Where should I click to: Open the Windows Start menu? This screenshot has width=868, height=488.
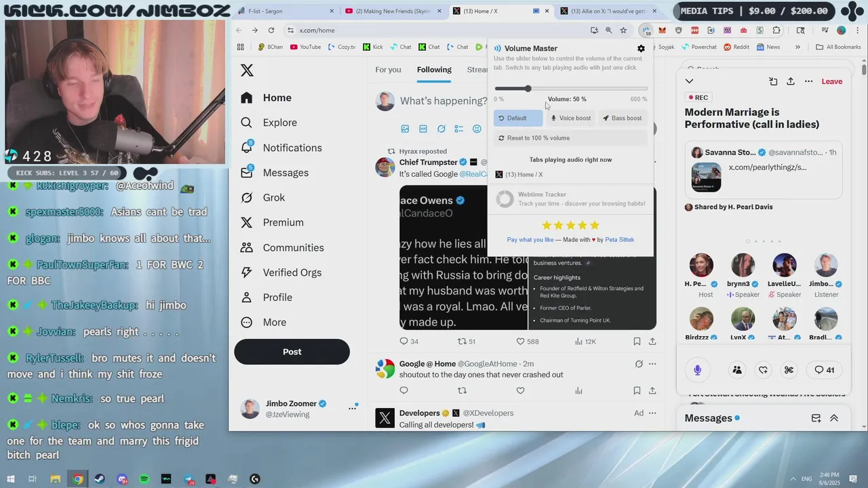point(10,479)
